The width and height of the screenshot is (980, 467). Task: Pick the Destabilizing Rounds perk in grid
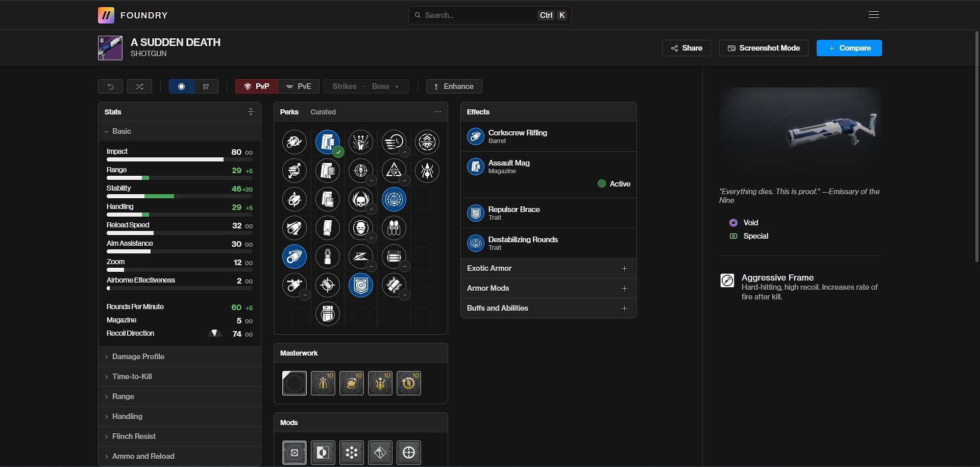coord(394,199)
